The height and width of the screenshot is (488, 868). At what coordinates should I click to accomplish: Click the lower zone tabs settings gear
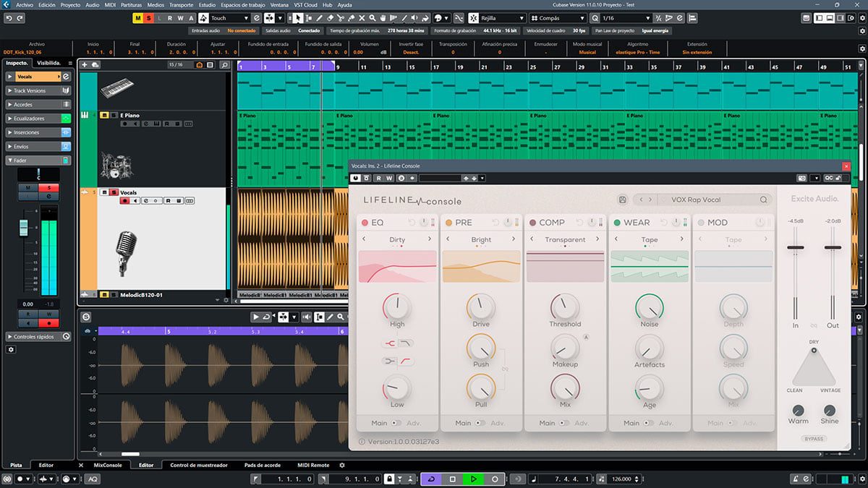tap(342, 465)
